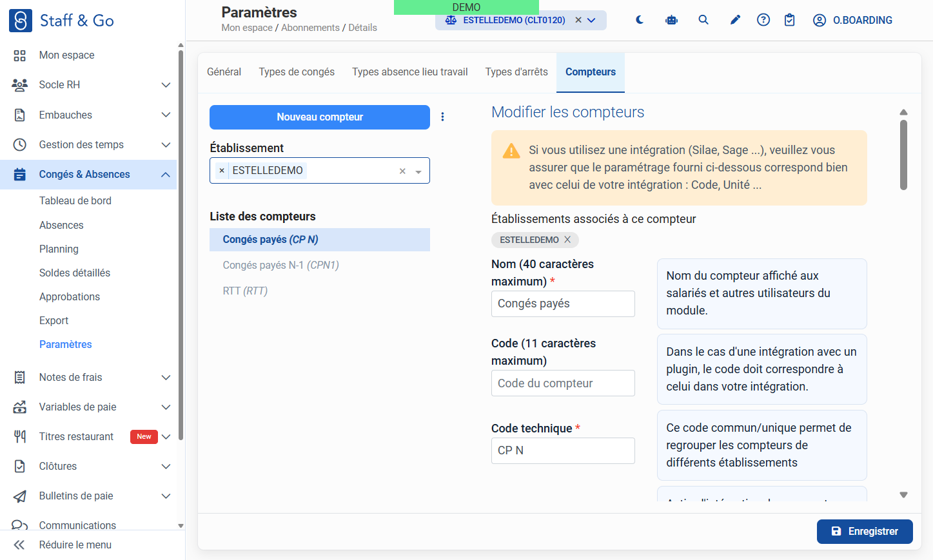The image size is (933, 560).
Task: Switch to the Général tab
Action: pos(224,72)
